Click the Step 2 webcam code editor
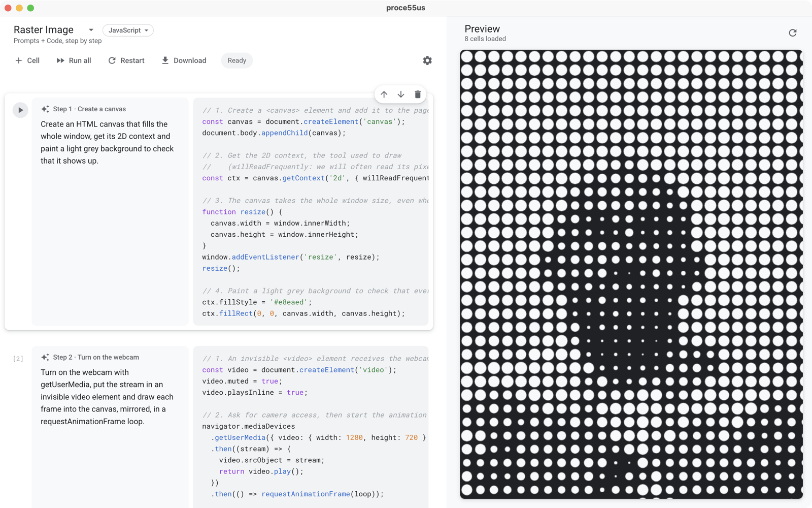Viewport: 812px width, 508px height. pyautogui.click(x=311, y=427)
